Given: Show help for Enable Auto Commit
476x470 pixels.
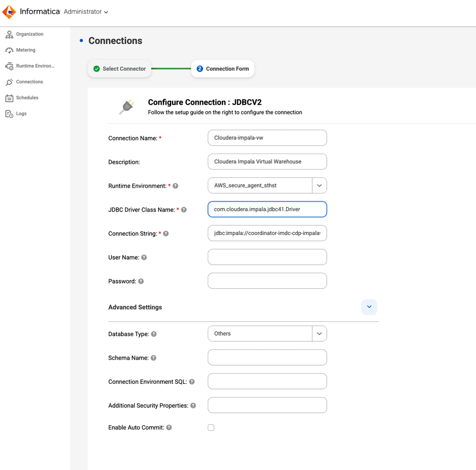Looking at the screenshot, I should [169, 428].
